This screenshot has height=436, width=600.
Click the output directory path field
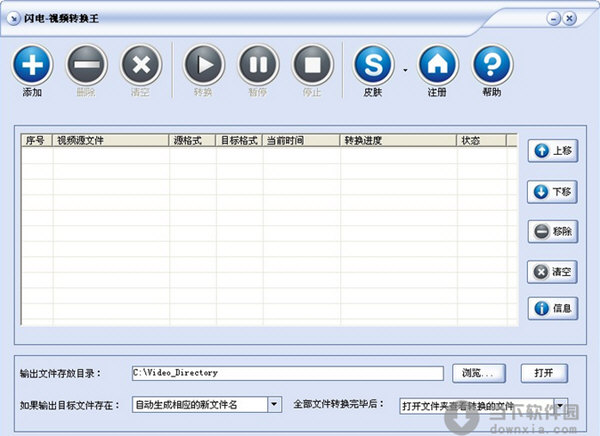[286, 373]
